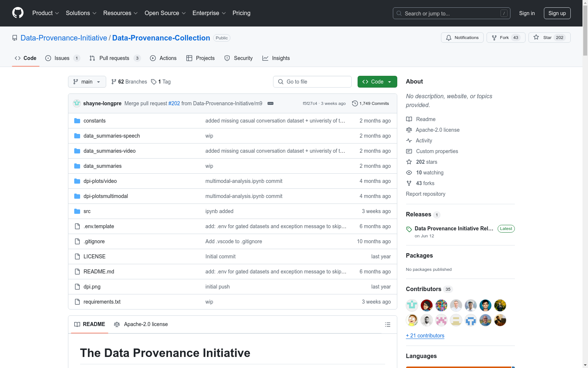Star the repository with star icon
This screenshot has width=588, height=368.
pyautogui.click(x=536, y=38)
